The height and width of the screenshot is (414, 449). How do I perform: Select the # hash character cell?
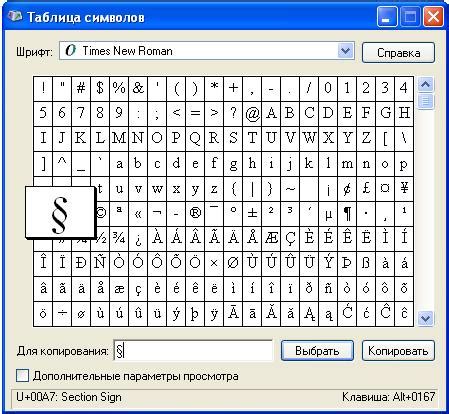point(81,89)
